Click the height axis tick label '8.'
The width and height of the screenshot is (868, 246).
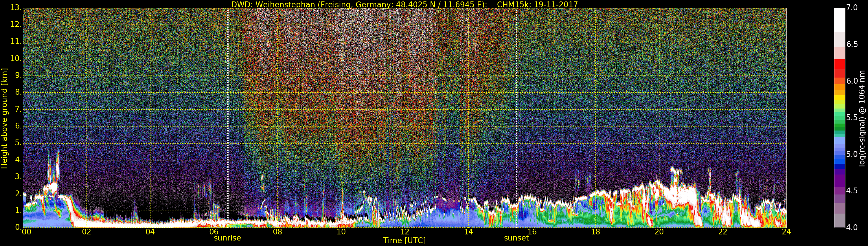click(18, 92)
